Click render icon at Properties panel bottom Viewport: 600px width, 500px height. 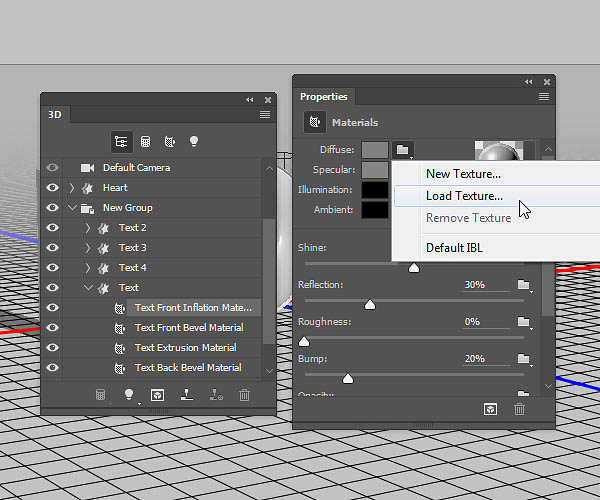(x=491, y=409)
